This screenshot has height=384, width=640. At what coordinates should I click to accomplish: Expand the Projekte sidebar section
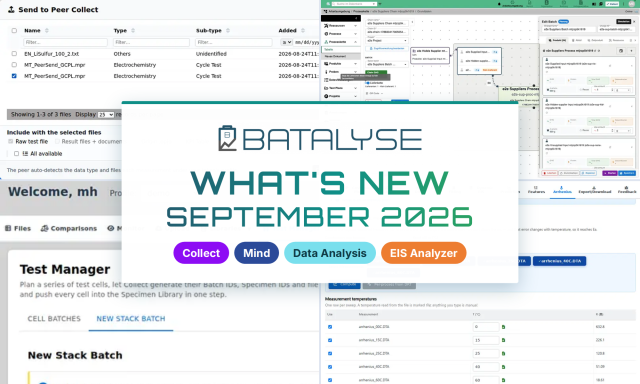point(356,96)
